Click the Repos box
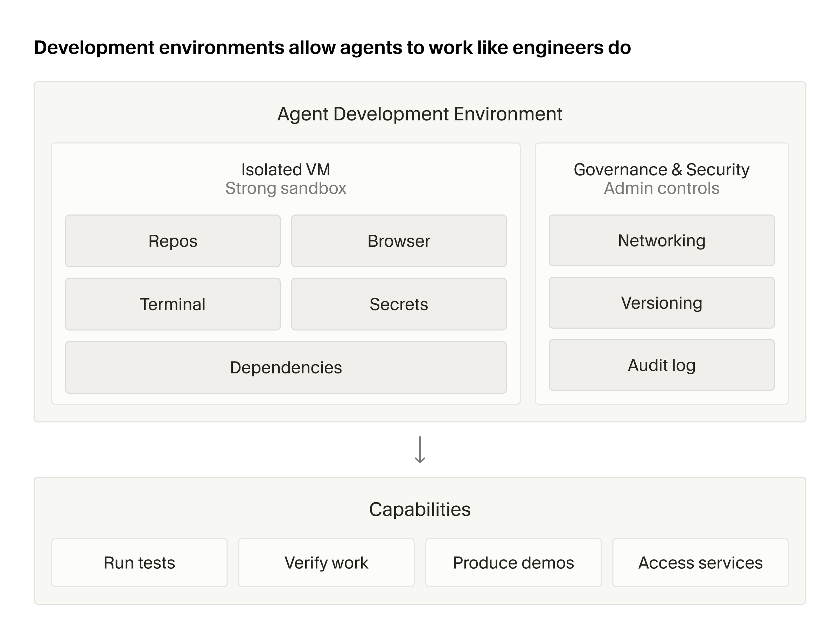This screenshot has height=638, width=840. (x=173, y=241)
